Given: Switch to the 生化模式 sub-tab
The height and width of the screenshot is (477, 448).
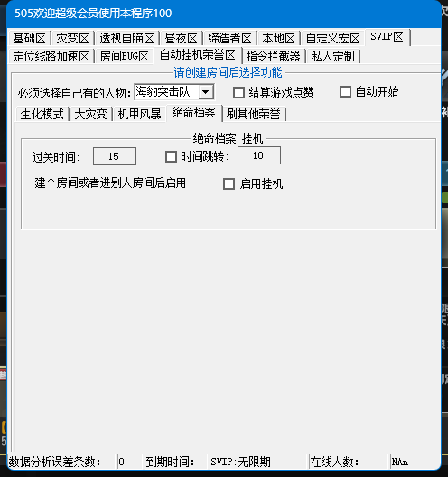Looking at the screenshot, I should (x=42, y=115).
